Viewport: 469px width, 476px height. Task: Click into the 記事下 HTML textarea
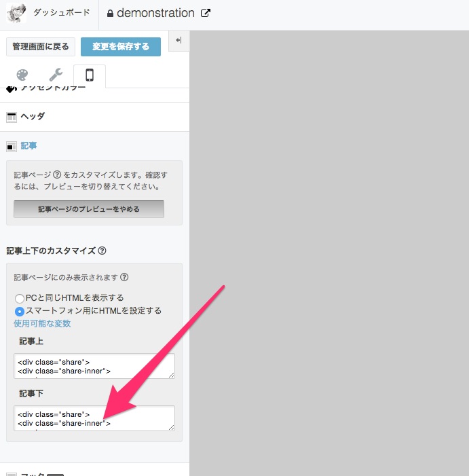point(94,418)
